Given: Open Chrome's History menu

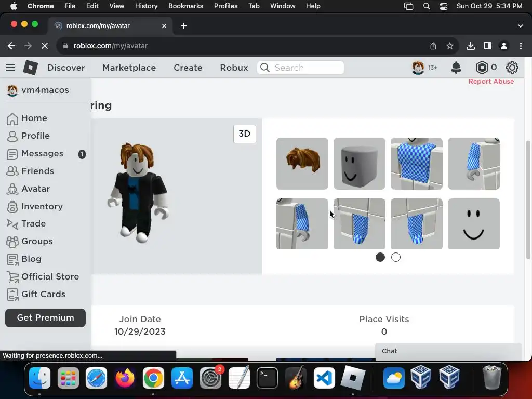Looking at the screenshot, I should pyautogui.click(x=146, y=6).
